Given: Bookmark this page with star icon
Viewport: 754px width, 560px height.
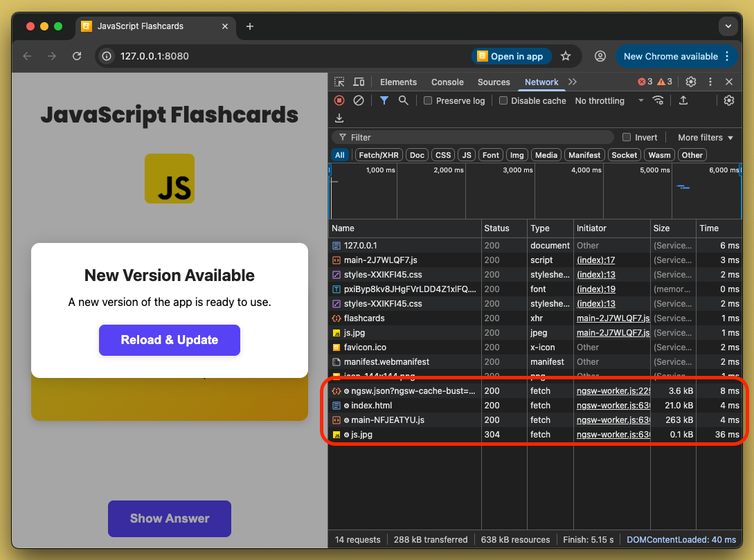Looking at the screenshot, I should point(566,56).
